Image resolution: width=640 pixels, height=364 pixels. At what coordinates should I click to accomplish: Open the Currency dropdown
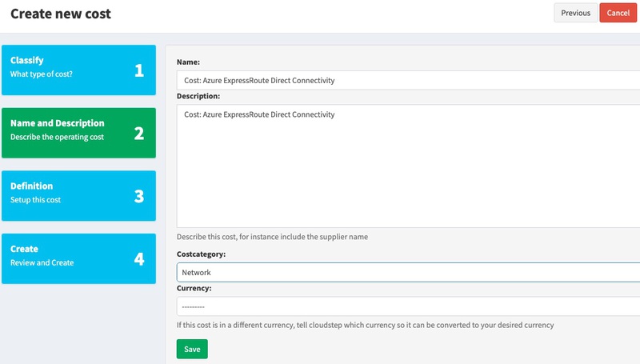(x=408, y=306)
